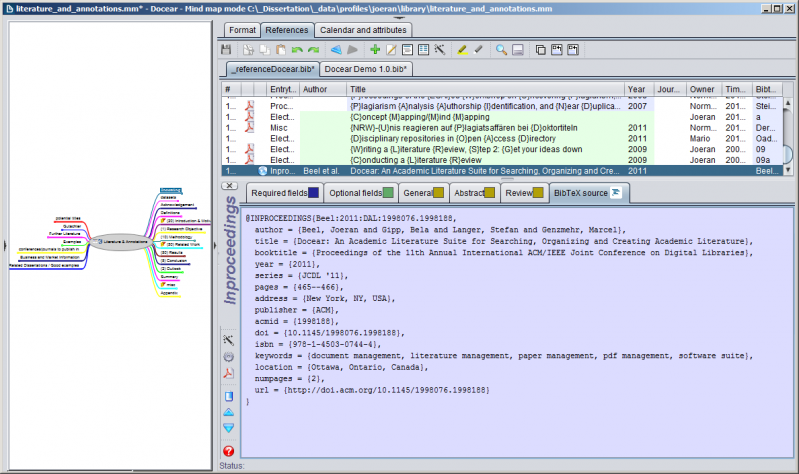Move to the next entry with the blue down arrow
The width and height of the screenshot is (799, 474).
(x=229, y=428)
